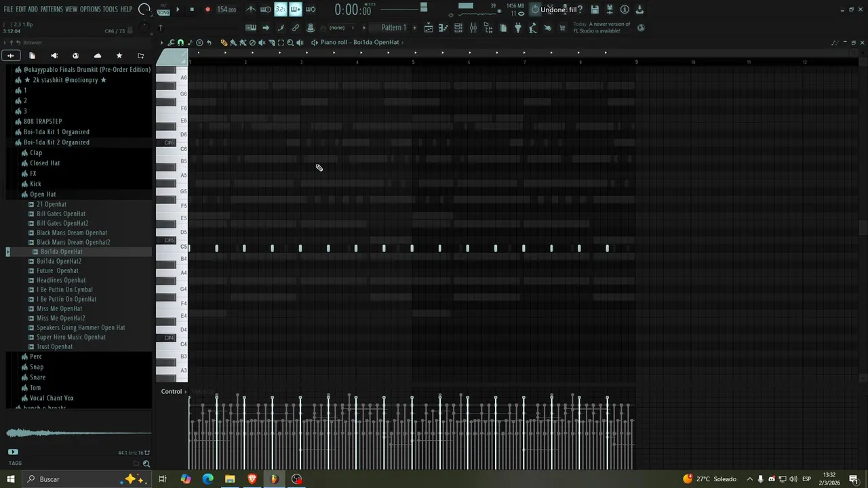Select the Bill Gates OpenHat sample
This screenshot has height=488, width=868.
(61, 213)
